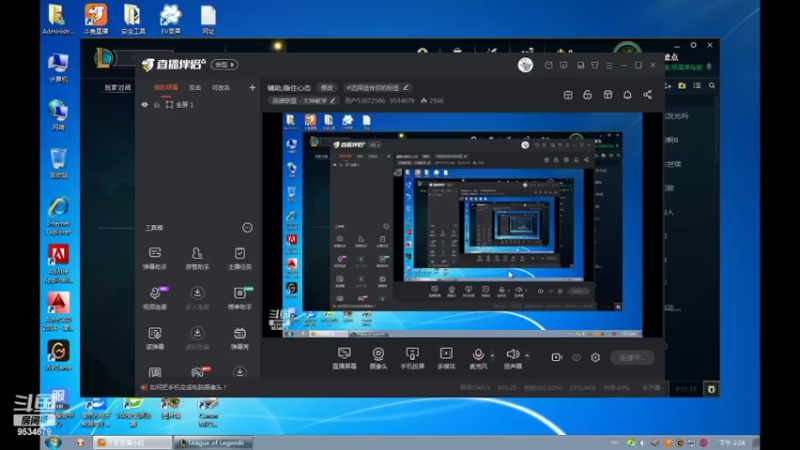Open the 视频连麦 tool
800x450 pixels.
[x=155, y=298]
